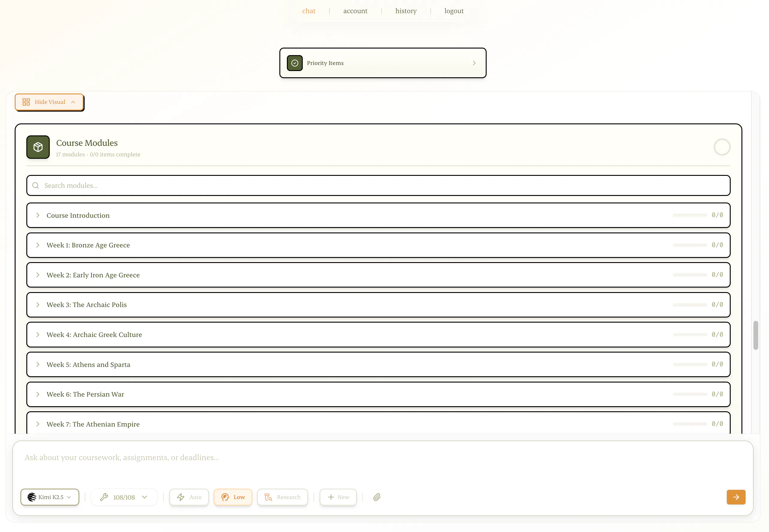
Task: Click the vertical scrollbar thumb
Action: (x=756, y=335)
